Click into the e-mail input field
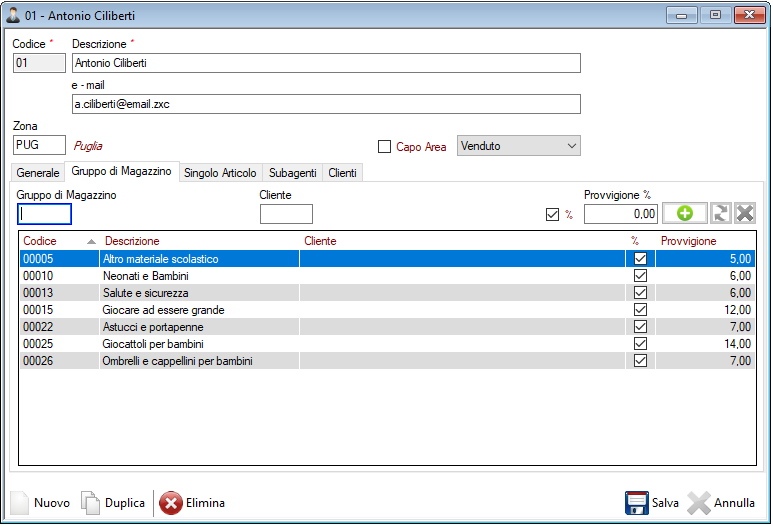This screenshot has width=773, height=526. [325, 104]
